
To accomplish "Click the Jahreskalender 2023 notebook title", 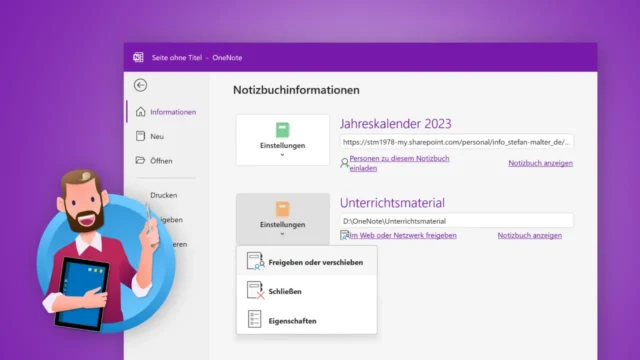I will pyautogui.click(x=396, y=124).
